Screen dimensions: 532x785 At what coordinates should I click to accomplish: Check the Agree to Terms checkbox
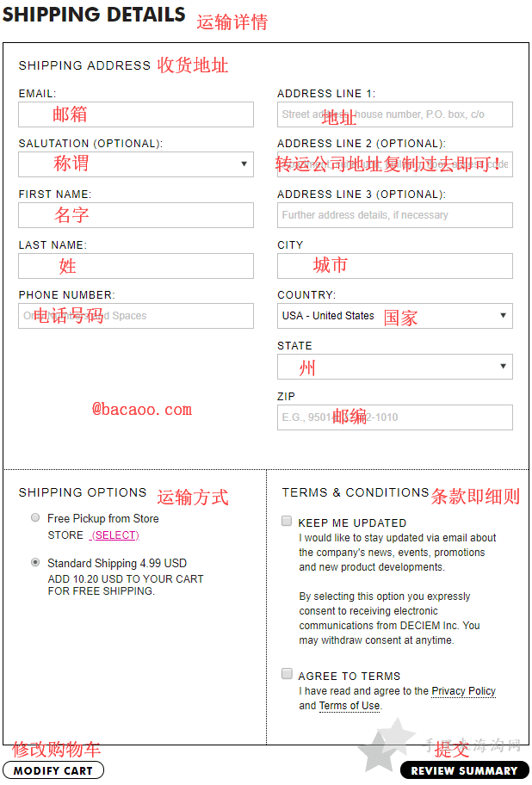287,674
